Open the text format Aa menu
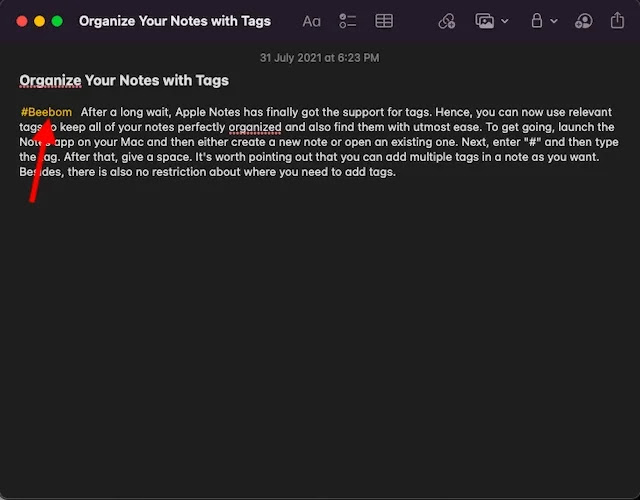 pyautogui.click(x=311, y=21)
